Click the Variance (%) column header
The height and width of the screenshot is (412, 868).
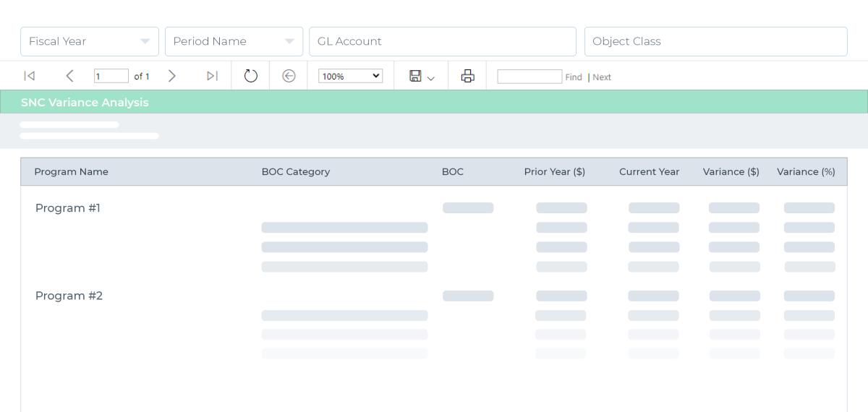coord(806,172)
